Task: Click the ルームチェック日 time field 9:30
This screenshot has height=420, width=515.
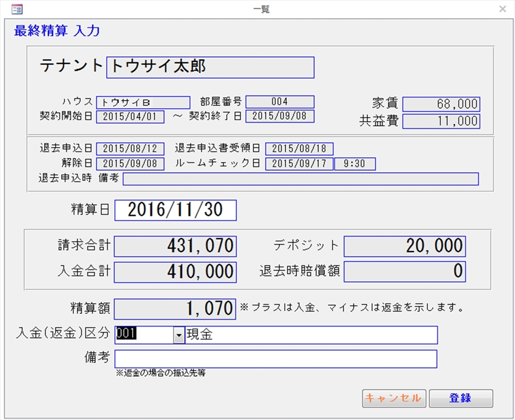Action: tap(355, 164)
